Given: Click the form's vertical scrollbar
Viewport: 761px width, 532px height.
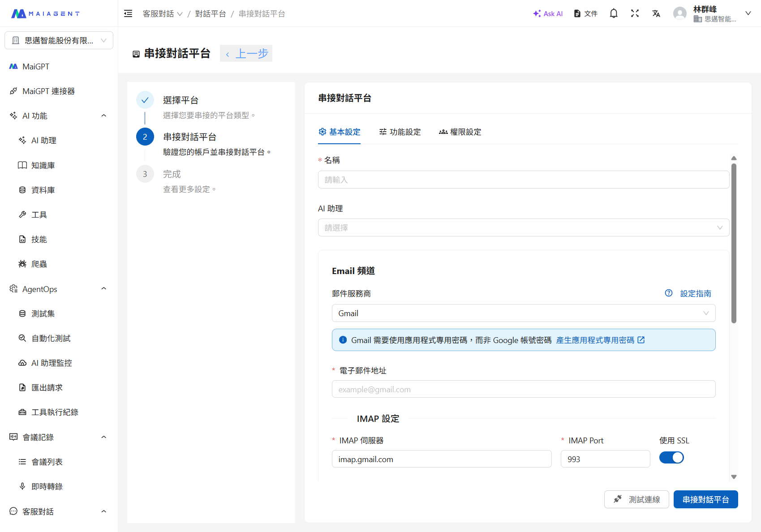Looking at the screenshot, I should coord(734,243).
